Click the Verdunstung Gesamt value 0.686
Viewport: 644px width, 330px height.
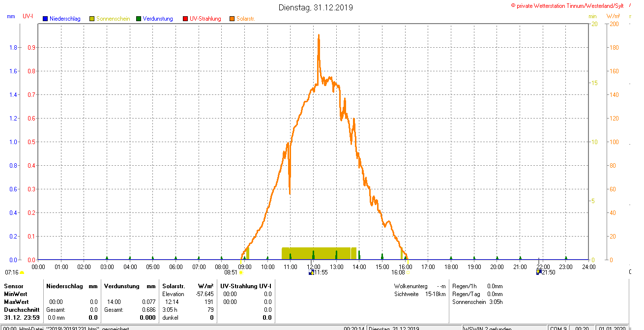148,310
